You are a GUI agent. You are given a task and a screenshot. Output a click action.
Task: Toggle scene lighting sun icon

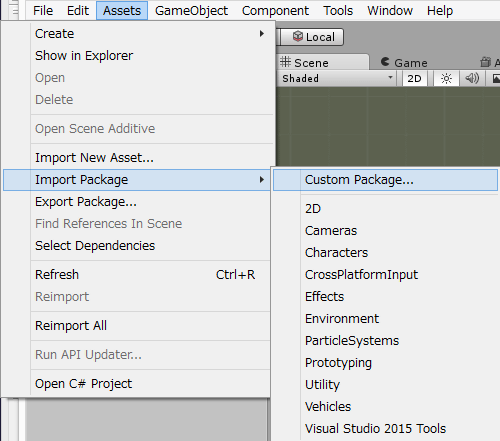(446, 79)
